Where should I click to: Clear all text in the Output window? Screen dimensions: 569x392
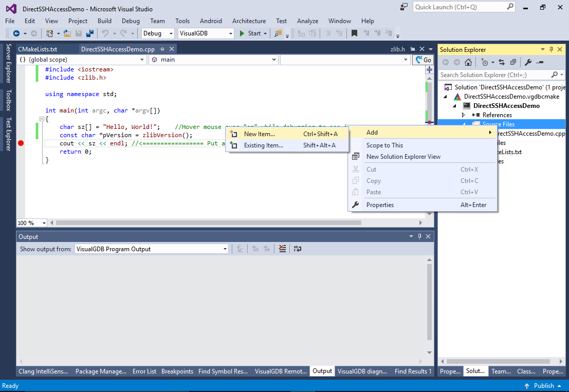click(x=282, y=249)
